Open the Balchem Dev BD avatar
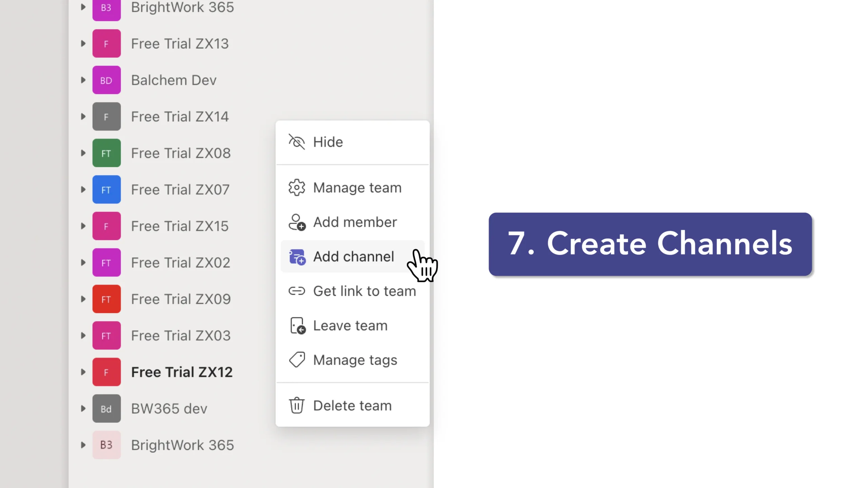Image resolution: width=868 pixels, height=488 pixels. tap(106, 80)
